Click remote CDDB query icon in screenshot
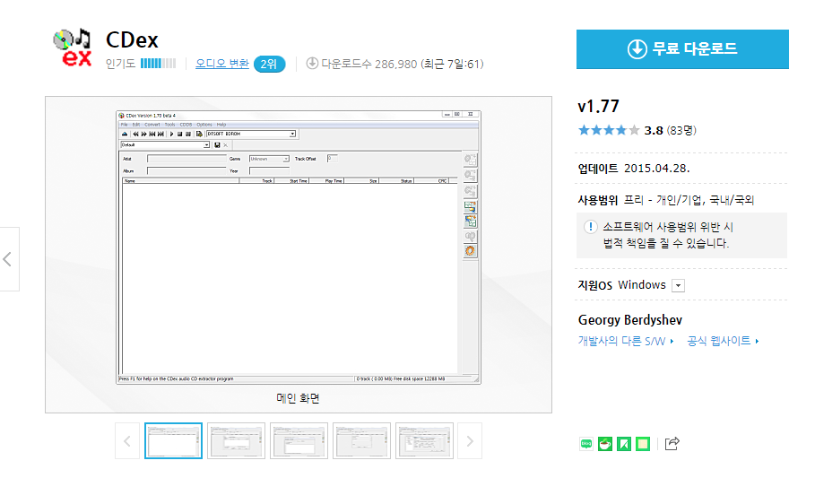The image size is (815, 504). (471, 237)
